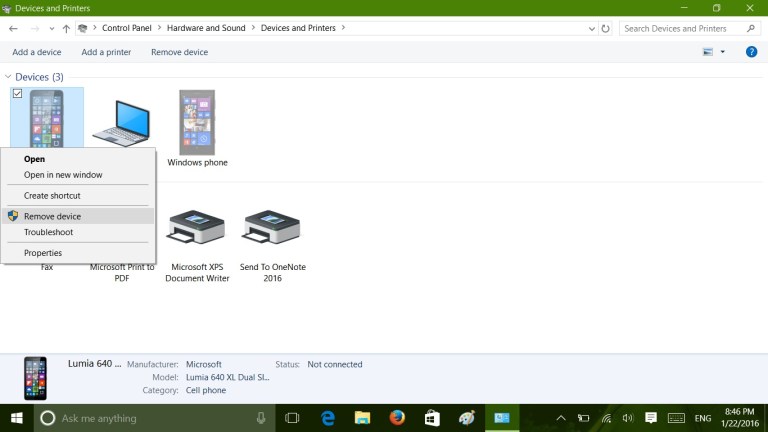Click Hardware and Sound in the breadcrumb
Screen dimensions: 768x432
206,28
